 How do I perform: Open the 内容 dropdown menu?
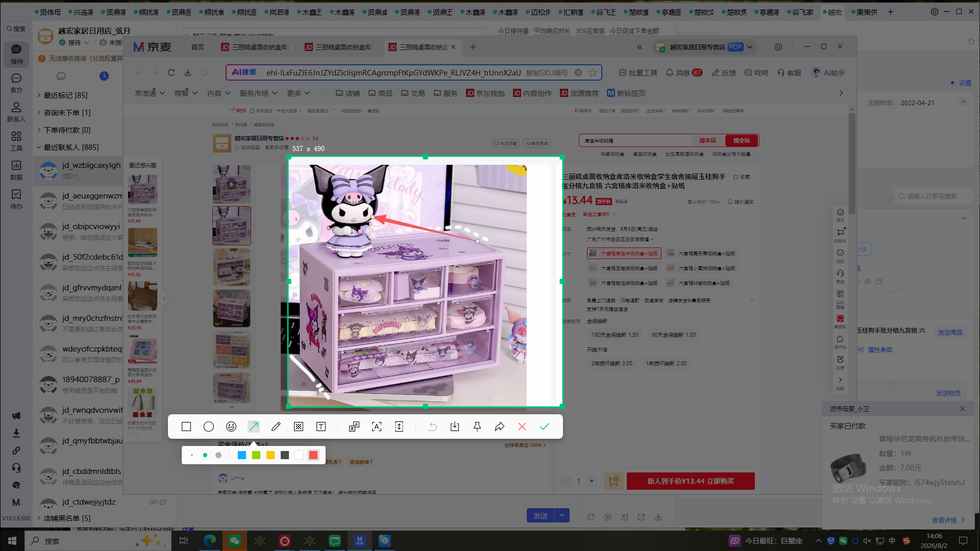click(219, 93)
